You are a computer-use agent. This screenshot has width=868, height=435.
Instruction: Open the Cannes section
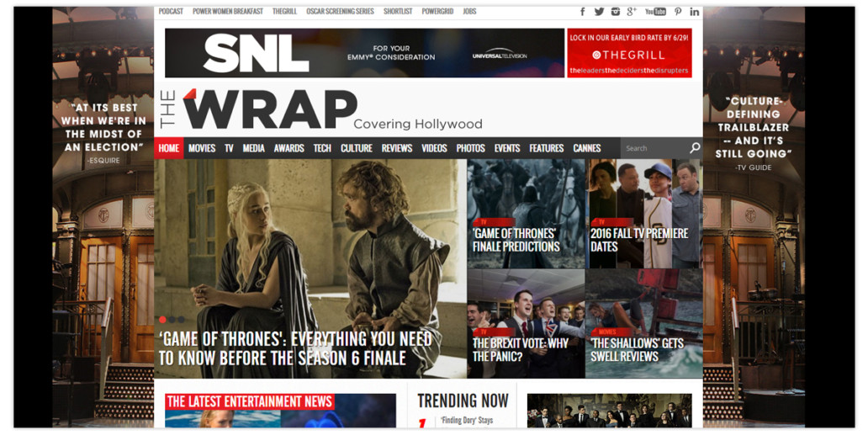click(x=587, y=148)
